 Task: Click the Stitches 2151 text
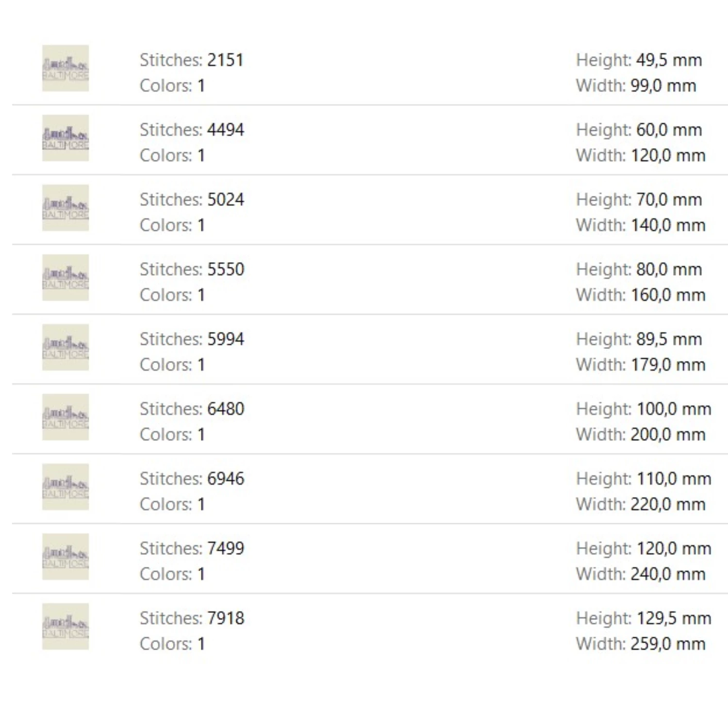coord(192,60)
